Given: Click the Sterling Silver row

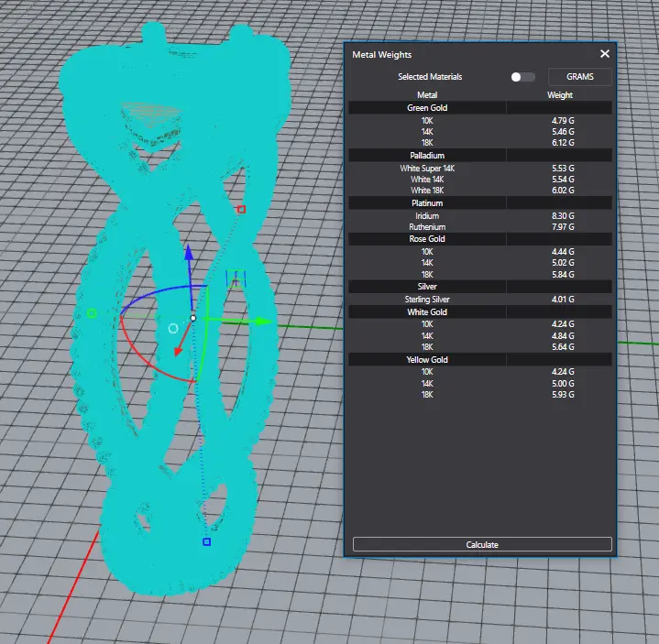Looking at the screenshot, I should pyautogui.click(x=480, y=300).
